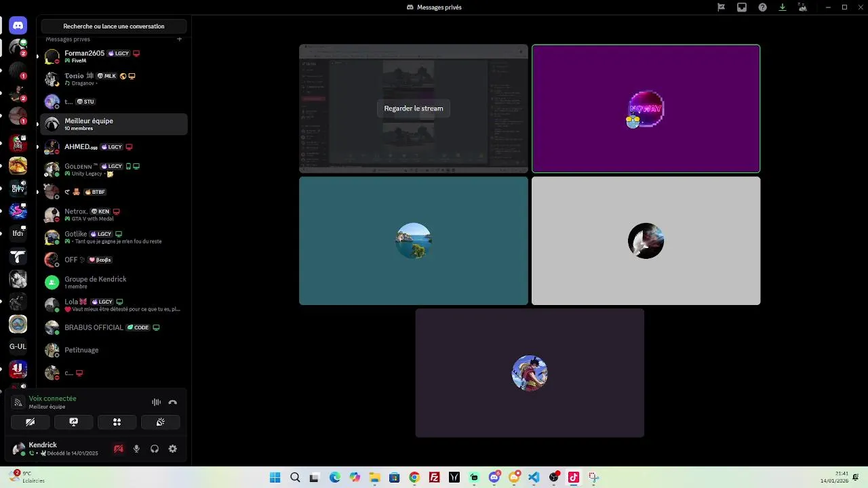Open user settings gear
This screenshot has width=868, height=488.
(173, 449)
